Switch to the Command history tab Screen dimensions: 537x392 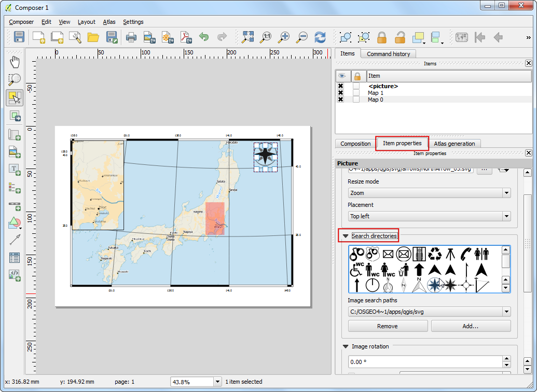(388, 54)
